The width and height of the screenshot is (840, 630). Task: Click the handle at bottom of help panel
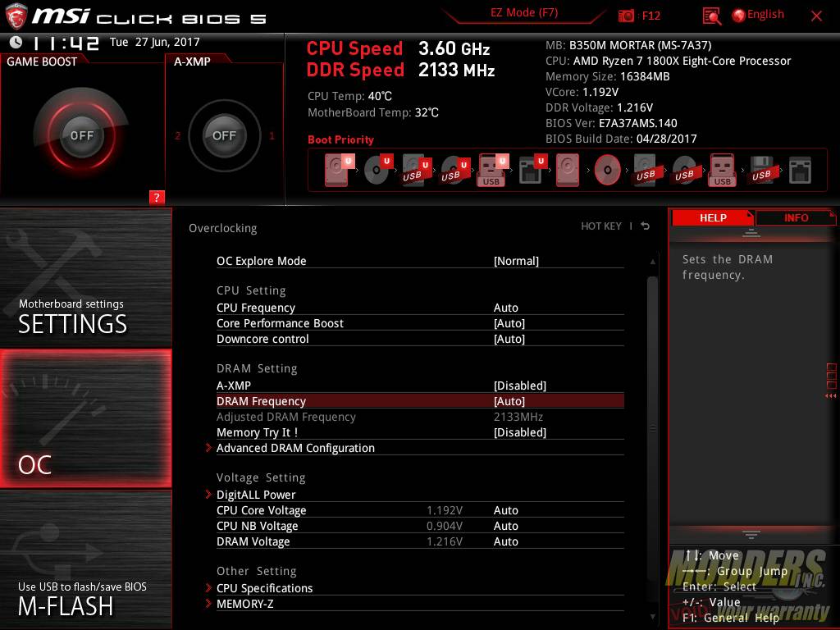tap(751, 534)
